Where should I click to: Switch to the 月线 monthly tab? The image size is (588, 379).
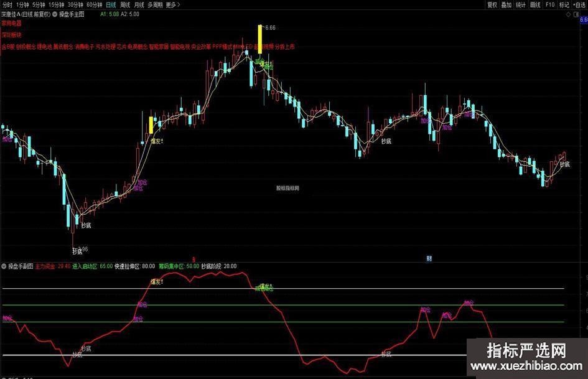(139, 5)
